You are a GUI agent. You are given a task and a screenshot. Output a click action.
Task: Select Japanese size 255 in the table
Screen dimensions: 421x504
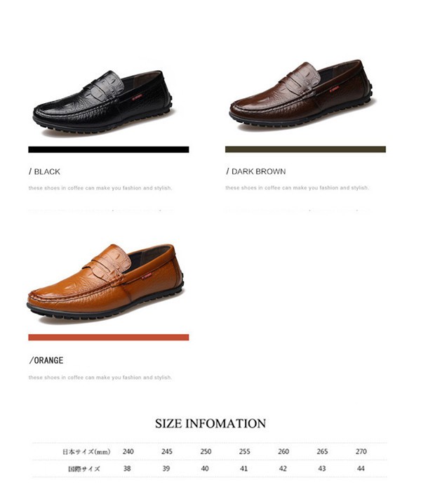pyautogui.click(x=245, y=451)
